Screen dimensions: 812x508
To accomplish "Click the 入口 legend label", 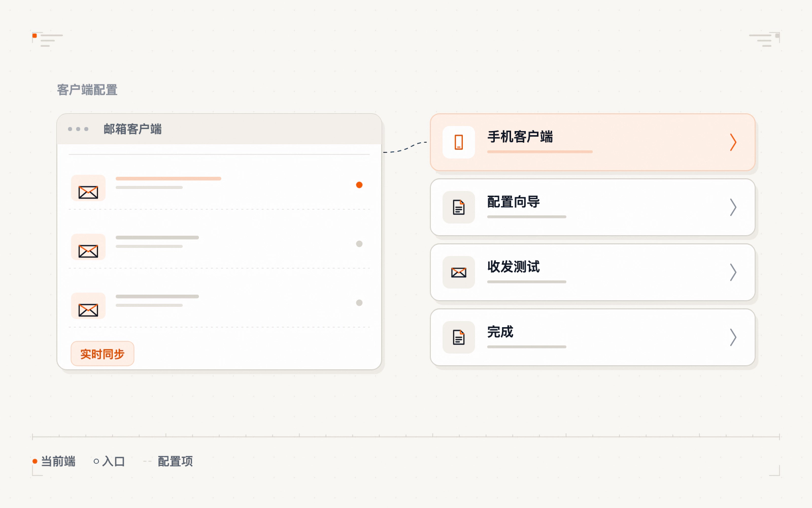I will [x=114, y=461].
